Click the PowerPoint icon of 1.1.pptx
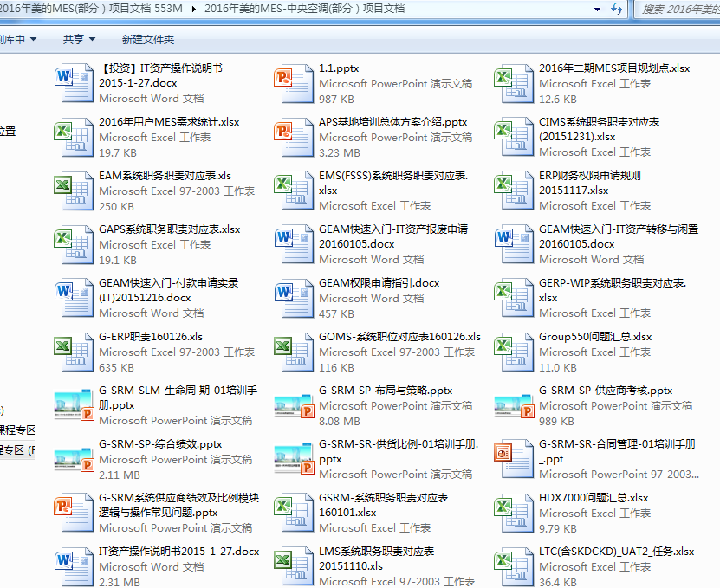 [294, 83]
